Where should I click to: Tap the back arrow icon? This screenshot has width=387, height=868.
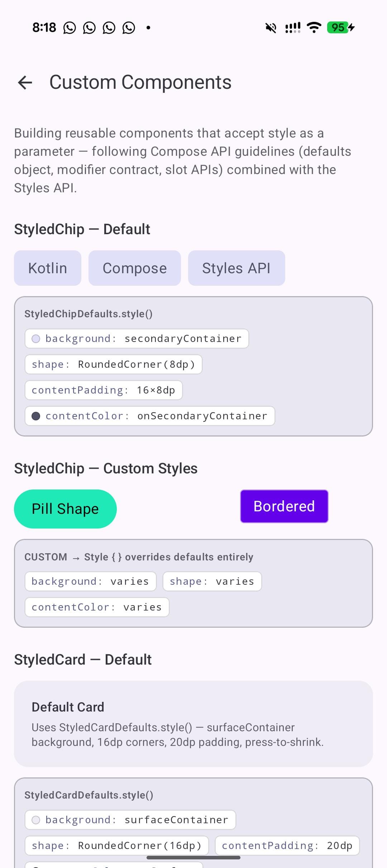pos(25,83)
